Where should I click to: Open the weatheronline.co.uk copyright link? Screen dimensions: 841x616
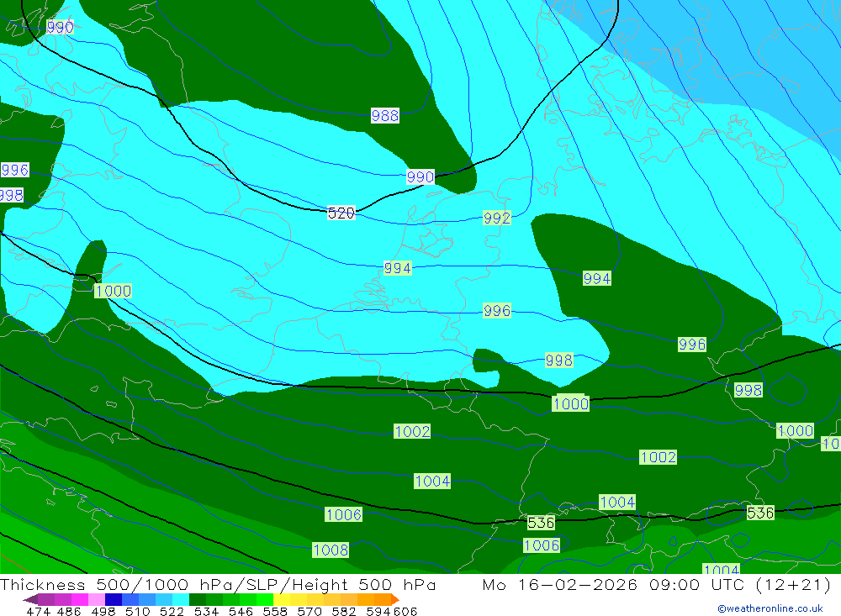click(x=770, y=608)
